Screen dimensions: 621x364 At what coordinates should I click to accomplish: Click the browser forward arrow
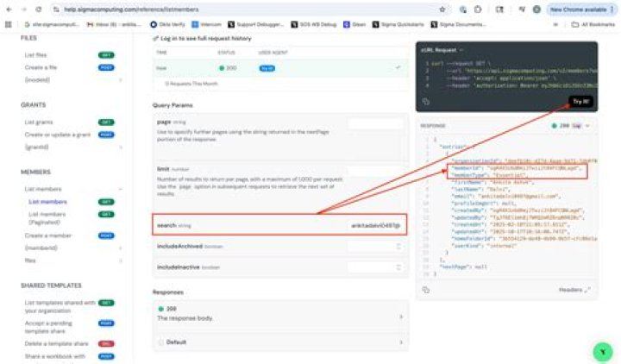pos(24,9)
